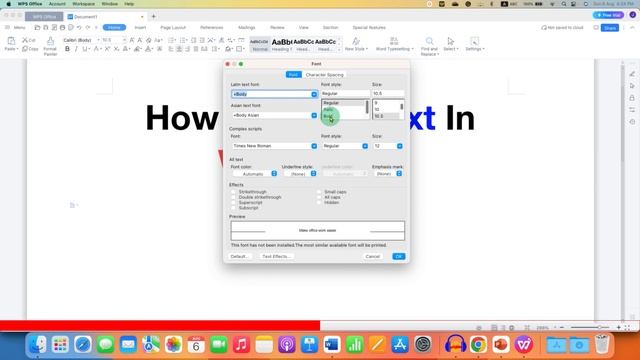This screenshot has height=360, width=640.
Task: Open the Window menu in menu bar
Action: pyautogui.click(x=109, y=4)
